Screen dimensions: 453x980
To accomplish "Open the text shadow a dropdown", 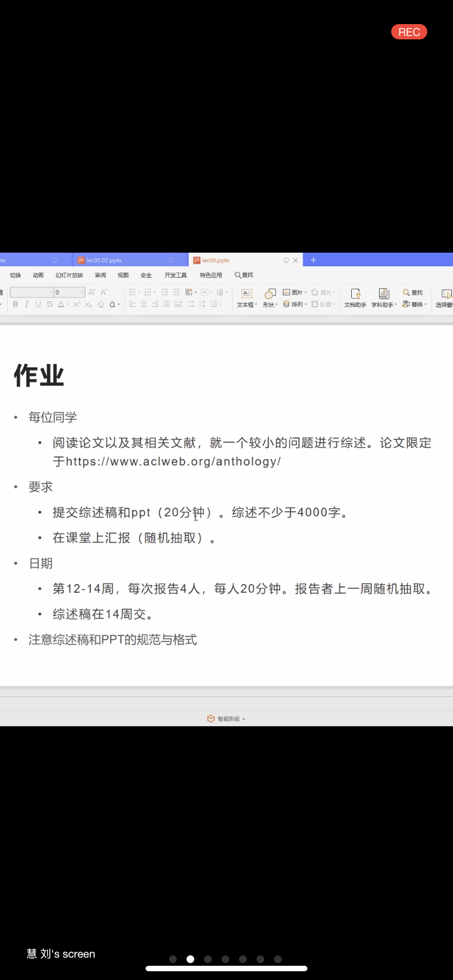I will pos(114,304).
